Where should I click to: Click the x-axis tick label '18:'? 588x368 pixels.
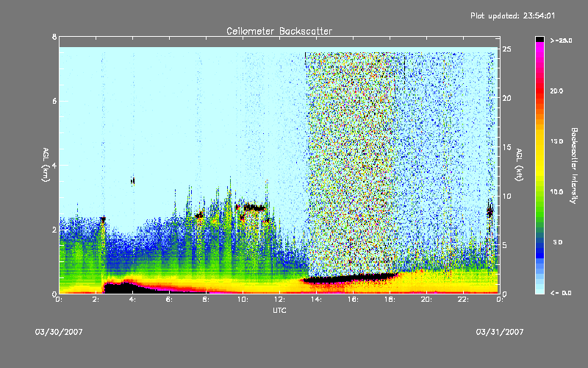tap(390, 300)
